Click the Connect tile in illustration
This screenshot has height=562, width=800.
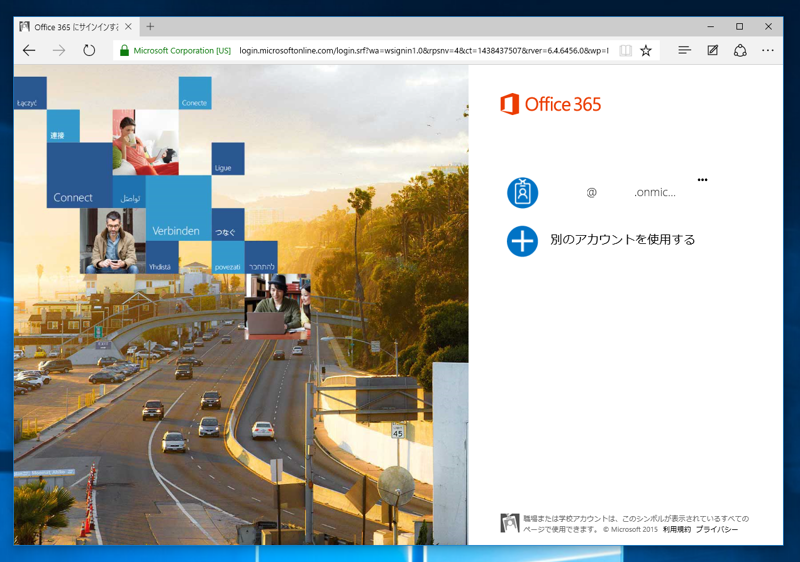[x=80, y=175]
